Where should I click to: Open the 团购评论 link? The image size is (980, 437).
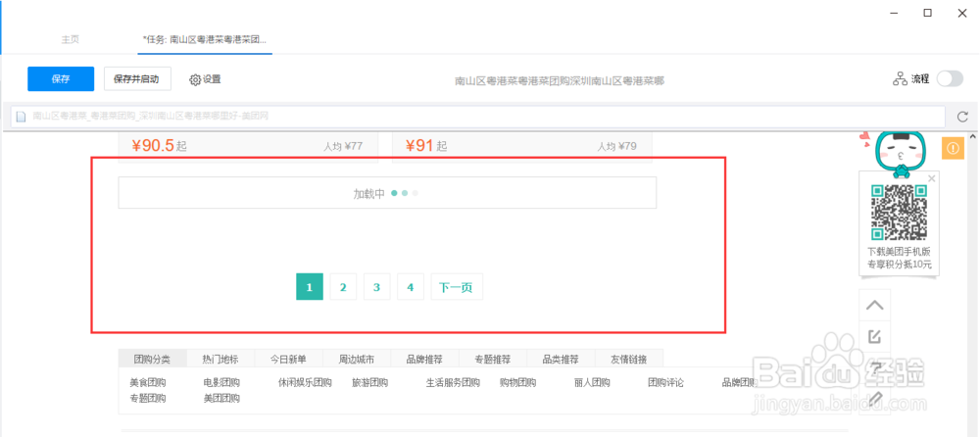[665, 383]
